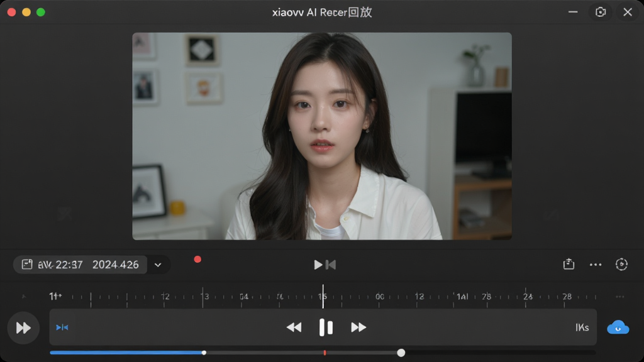Image resolution: width=644 pixels, height=362 pixels.
Task: Click the share export icon
Action: (569, 264)
